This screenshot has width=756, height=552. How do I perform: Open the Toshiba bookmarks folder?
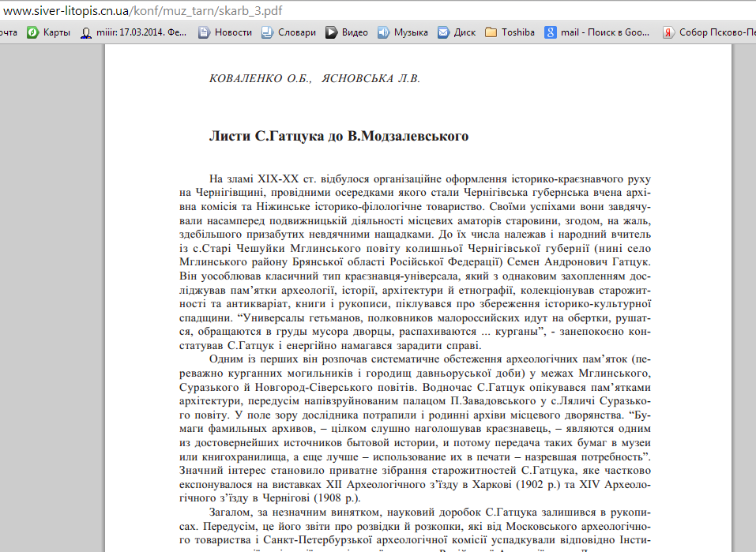[510, 32]
